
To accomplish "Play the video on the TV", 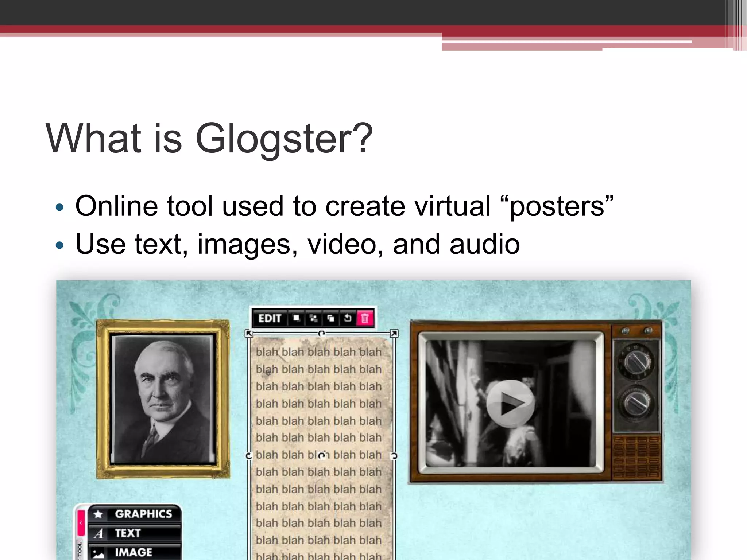I will [x=510, y=403].
